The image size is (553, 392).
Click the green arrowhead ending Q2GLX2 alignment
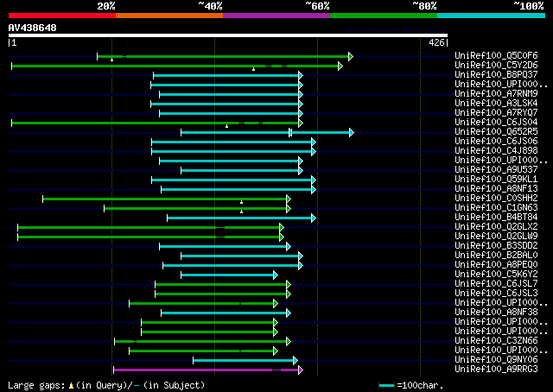click(x=282, y=228)
